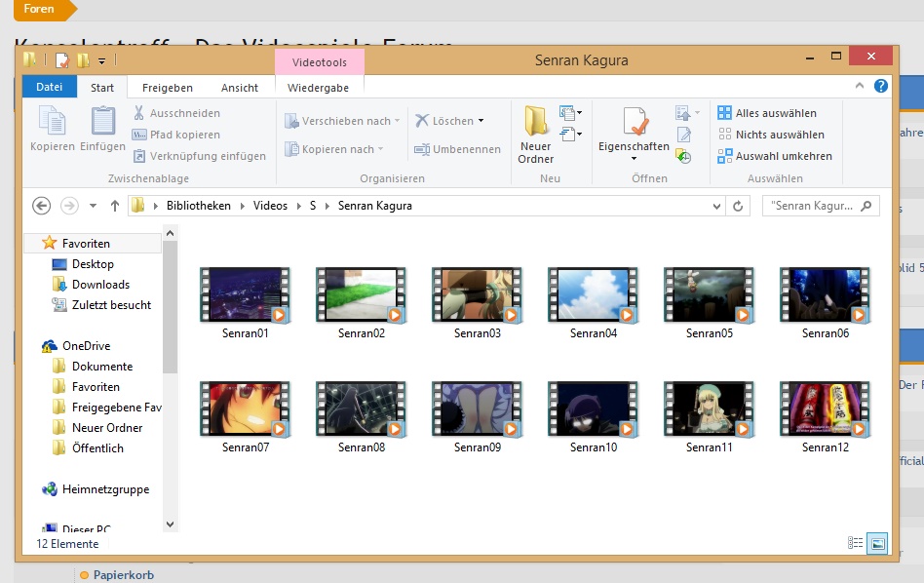Open Kopieren nach dropdown
924x583 pixels.
(x=334, y=149)
